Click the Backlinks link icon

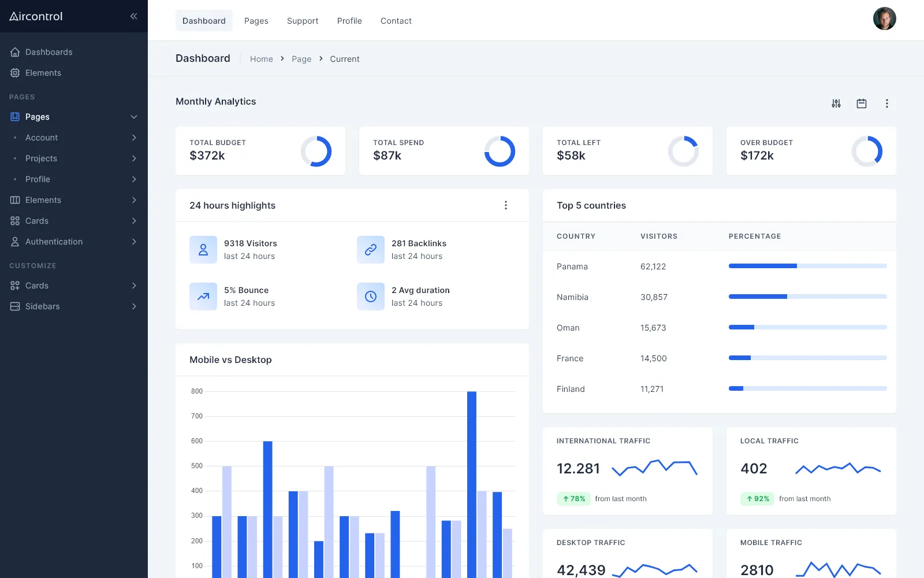[371, 250]
